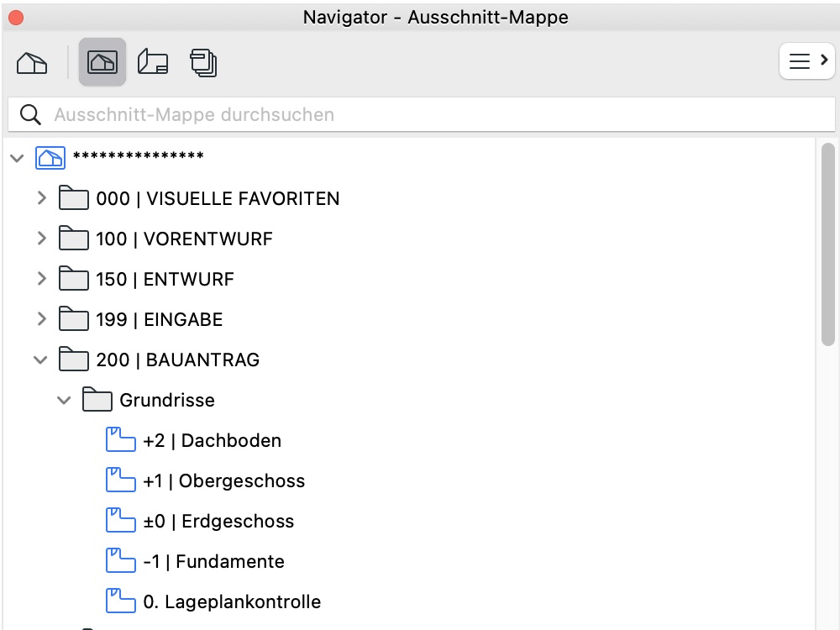Collapse the root project tree node
This screenshot has height=630, width=840.
17,158
